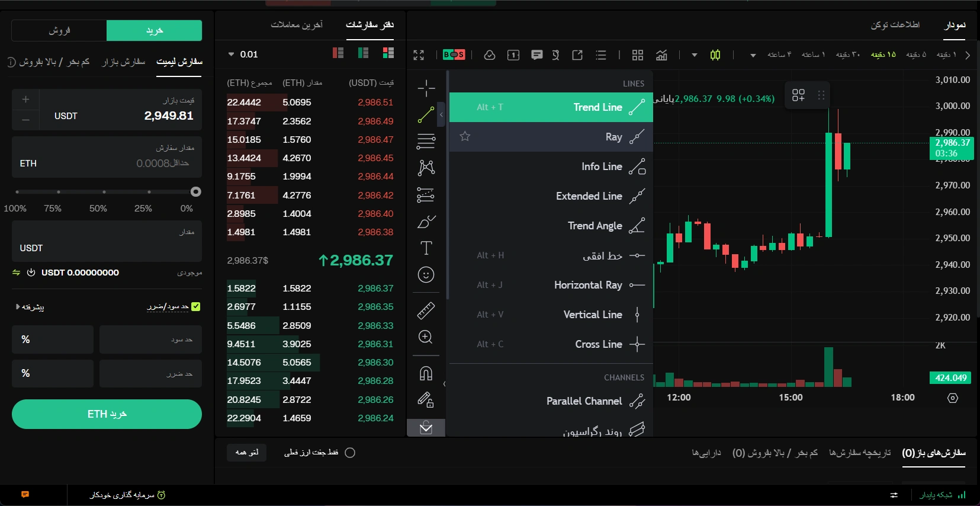Click the text tool in the drawing toolbar
The width and height of the screenshot is (980, 506).
(426, 248)
